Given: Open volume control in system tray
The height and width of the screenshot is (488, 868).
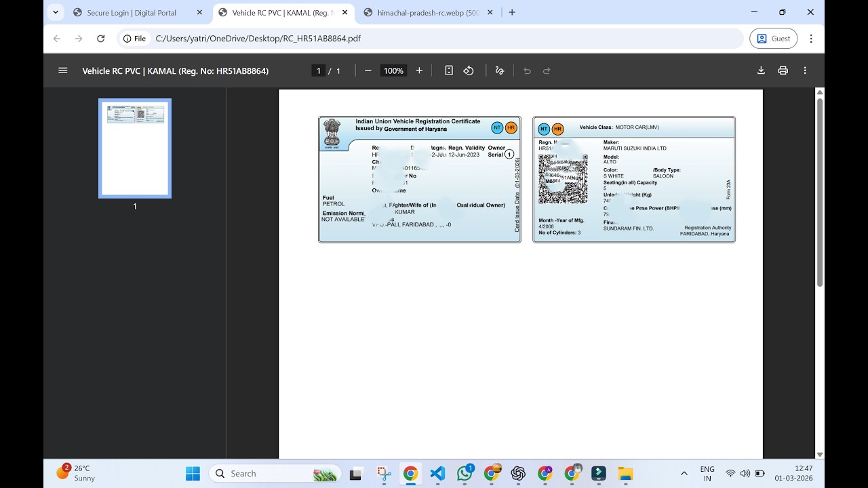Looking at the screenshot, I should (745, 473).
